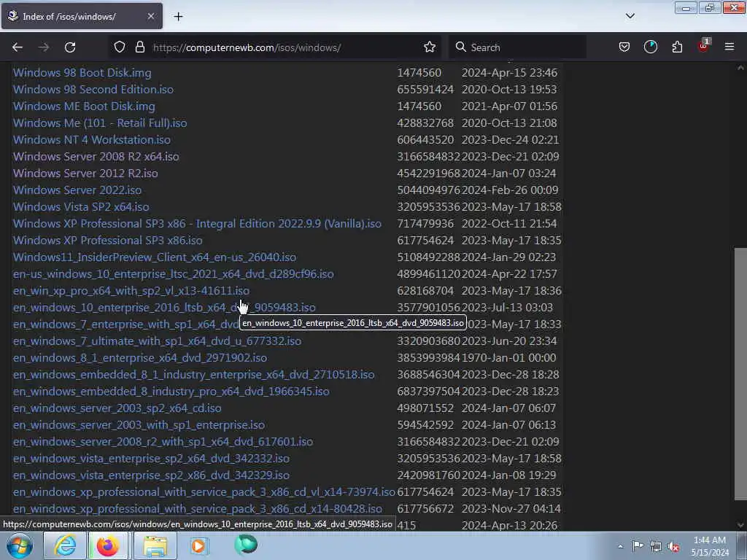Open Windows Server 2008 R2 x64.iso

click(x=96, y=157)
